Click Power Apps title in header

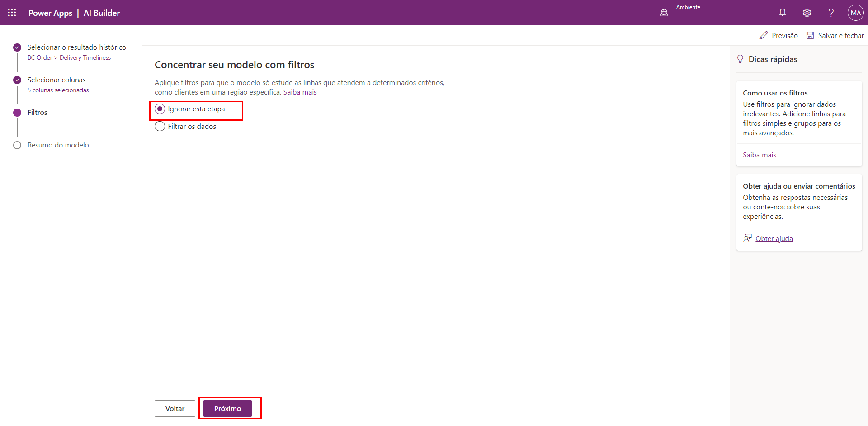[x=50, y=13]
